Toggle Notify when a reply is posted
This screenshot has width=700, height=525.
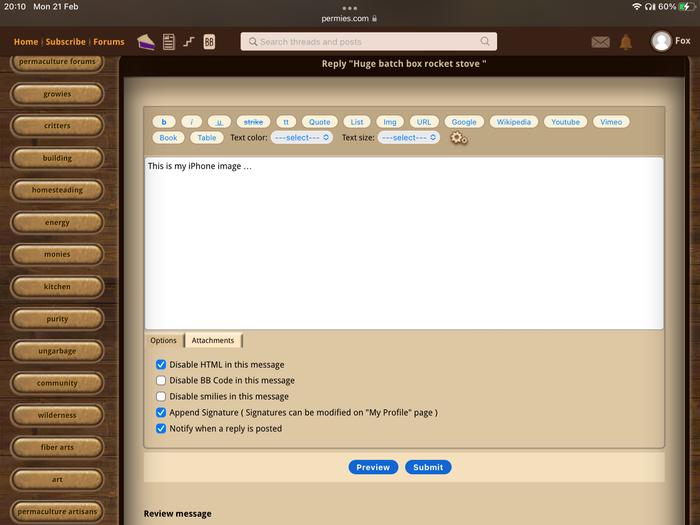click(161, 429)
